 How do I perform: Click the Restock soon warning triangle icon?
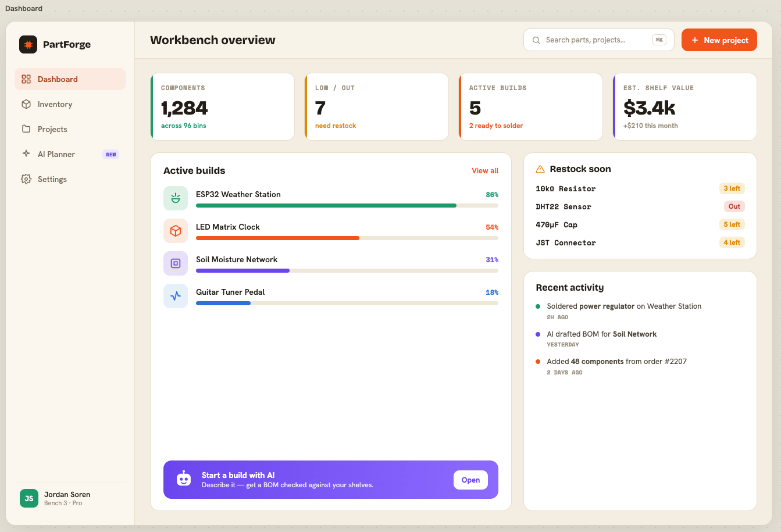[x=540, y=169]
